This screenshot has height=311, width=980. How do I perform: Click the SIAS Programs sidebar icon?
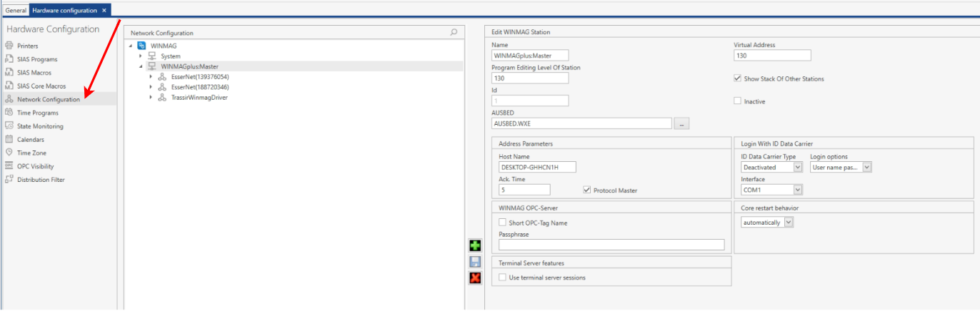coord(9,59)
